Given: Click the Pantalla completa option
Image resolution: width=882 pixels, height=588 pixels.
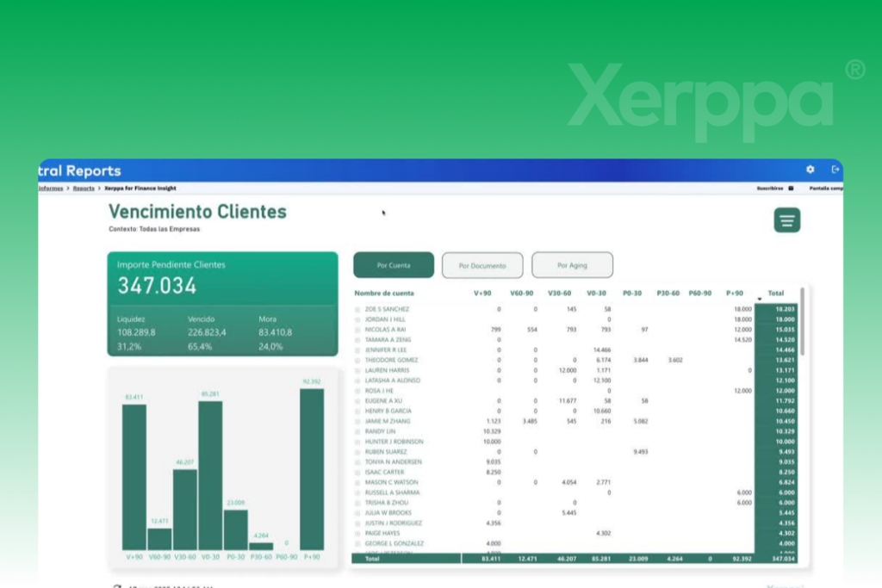Looking at the screenshot, I should click(826, 189).
